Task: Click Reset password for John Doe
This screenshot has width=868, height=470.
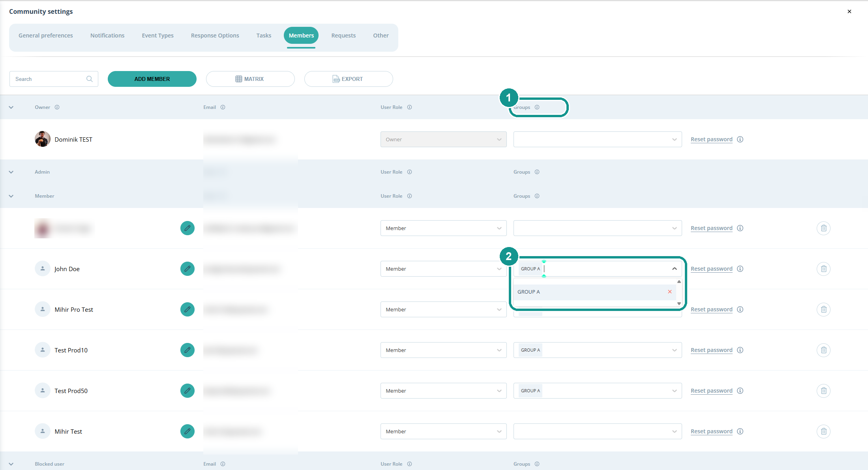Action: coord(711,269)
